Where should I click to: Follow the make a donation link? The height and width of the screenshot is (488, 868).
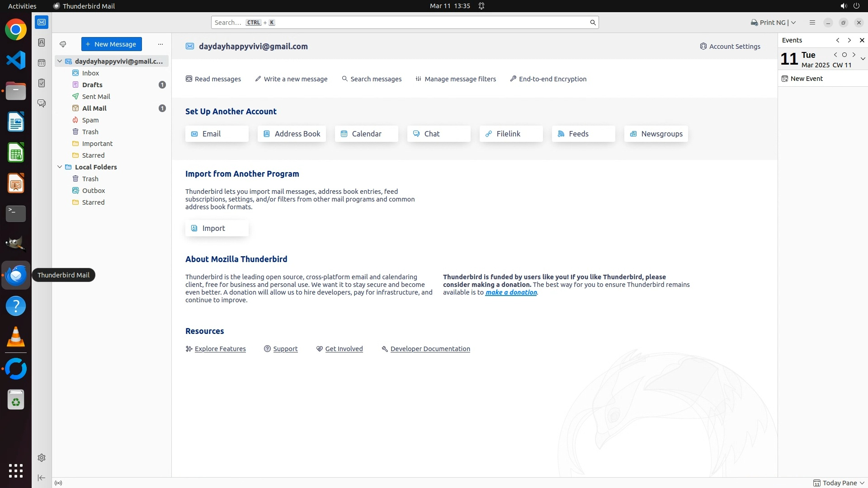coord(511,292)
